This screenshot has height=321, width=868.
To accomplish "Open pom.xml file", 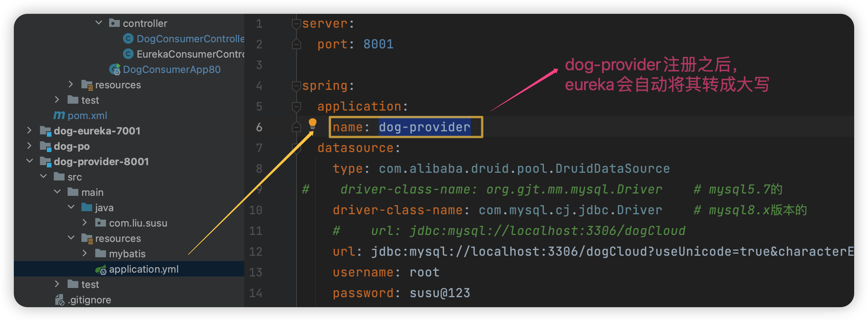I will click(87, 116).
